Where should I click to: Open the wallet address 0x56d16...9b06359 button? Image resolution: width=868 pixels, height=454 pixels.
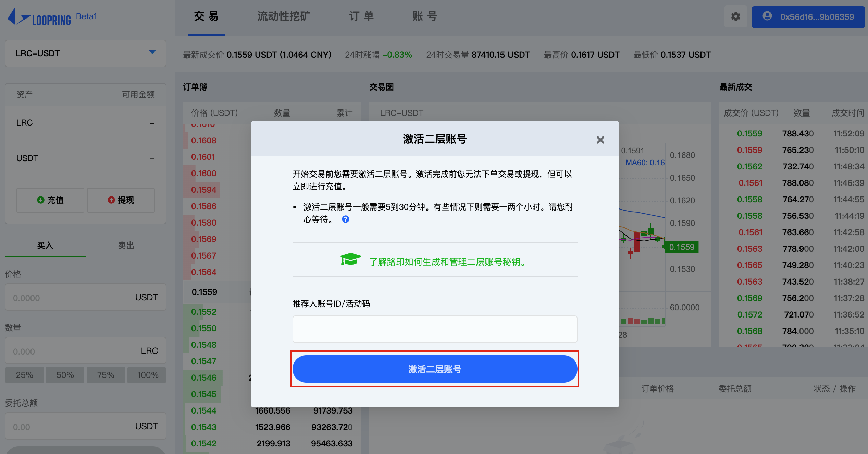pyautogui.click(x=808, y=17)
